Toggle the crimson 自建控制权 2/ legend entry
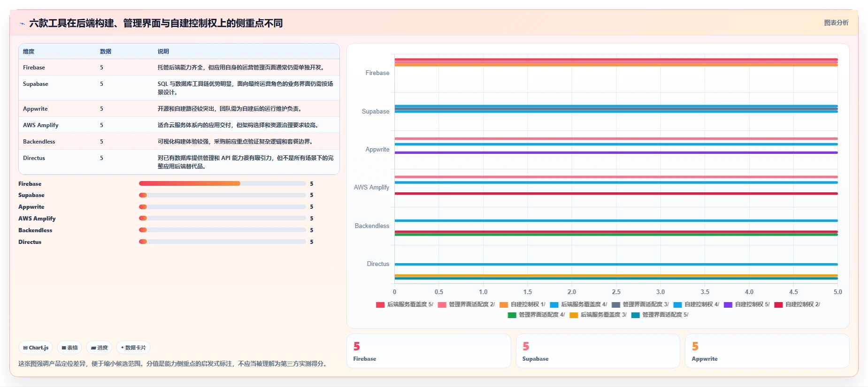 pos(797,304)
